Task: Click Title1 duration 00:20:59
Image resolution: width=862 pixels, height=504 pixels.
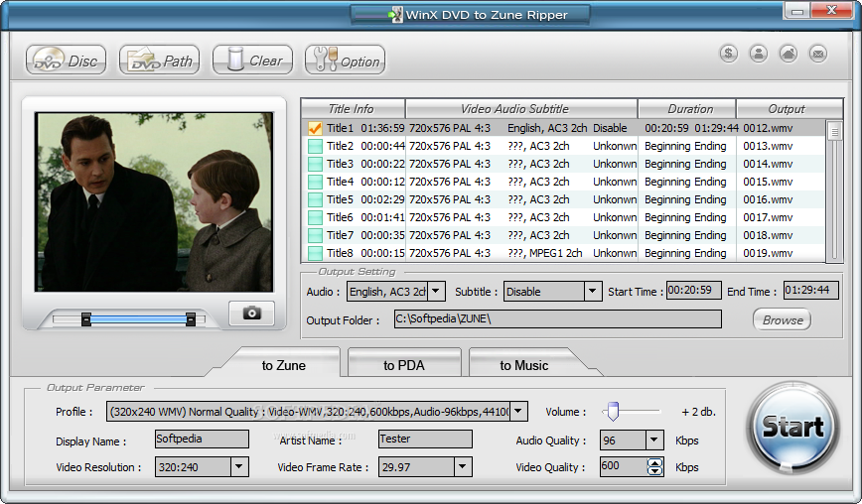Action: (x=666, y=128)
